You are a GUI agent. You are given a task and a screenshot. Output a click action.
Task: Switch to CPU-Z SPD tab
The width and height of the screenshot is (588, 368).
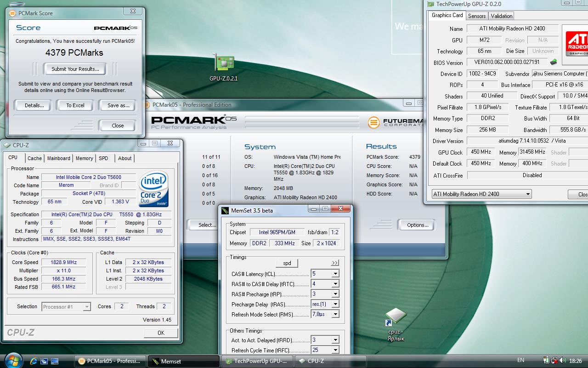(104, 158)
